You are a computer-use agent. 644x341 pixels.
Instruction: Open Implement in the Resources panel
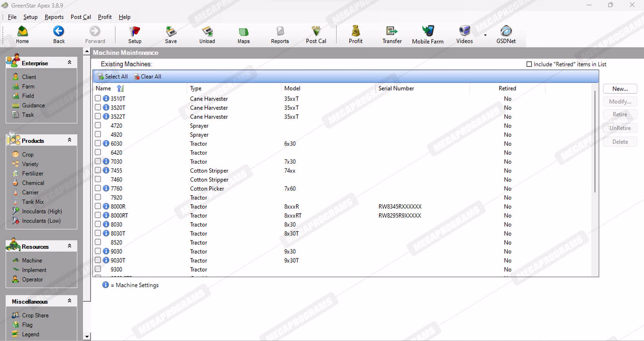click(34, 270)
